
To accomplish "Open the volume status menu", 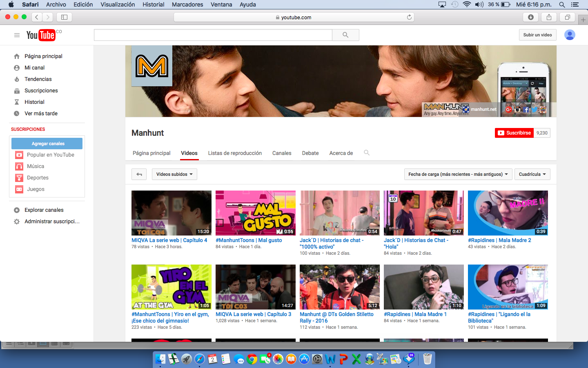I will (x=479, y=4).
